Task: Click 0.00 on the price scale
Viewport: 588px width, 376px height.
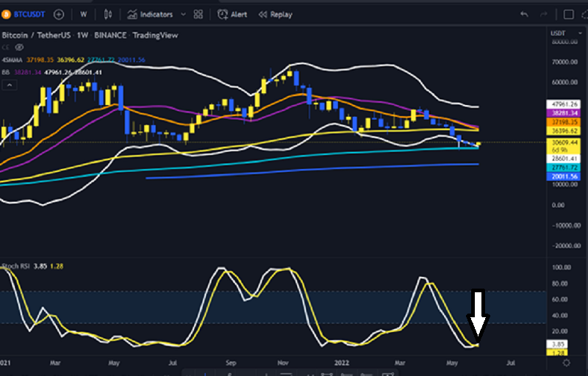Action: (559, 205)
